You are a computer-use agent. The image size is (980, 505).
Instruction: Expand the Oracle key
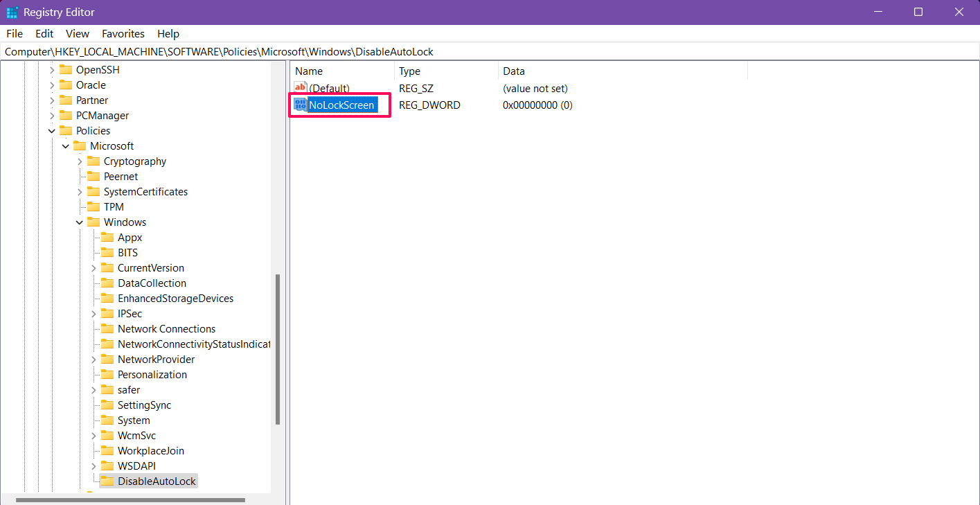click(x=52, y=85)
